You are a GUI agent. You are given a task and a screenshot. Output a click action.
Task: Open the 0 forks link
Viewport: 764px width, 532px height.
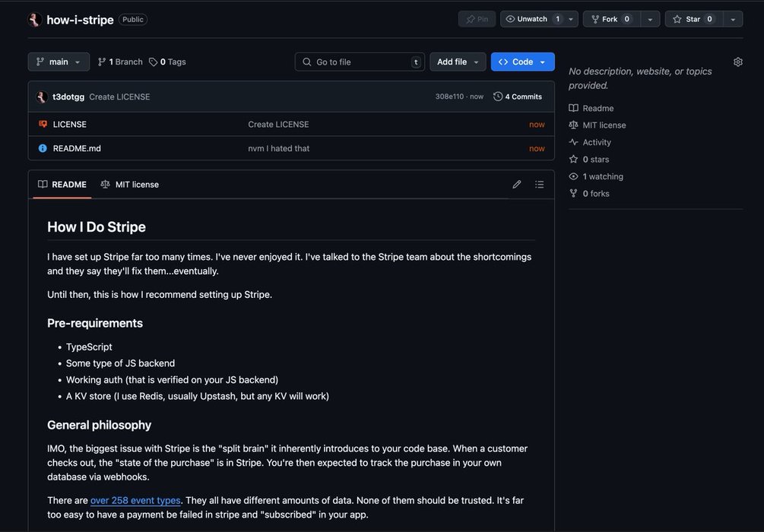point(596,193)
